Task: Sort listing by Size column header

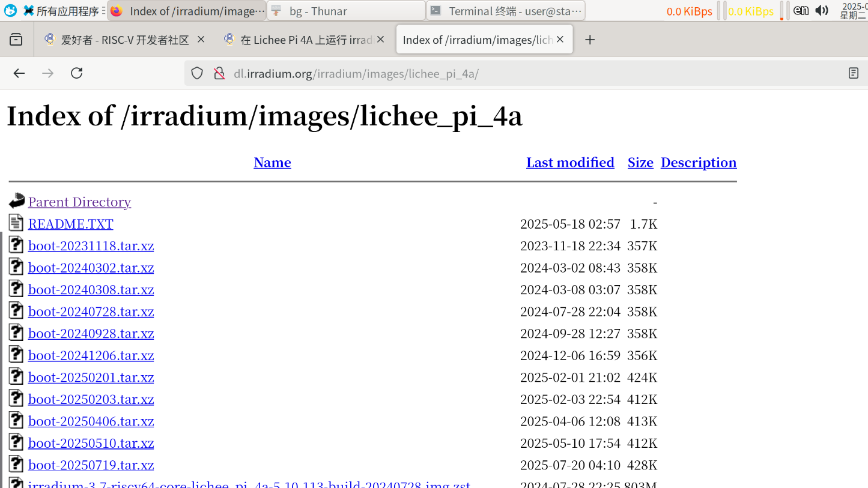Action: 640,162
